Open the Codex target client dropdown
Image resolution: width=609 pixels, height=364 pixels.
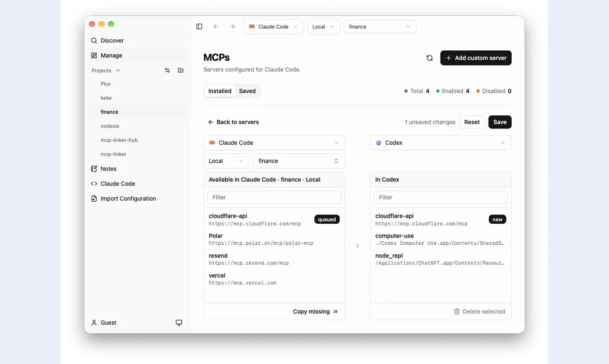[x=441, y=143]
